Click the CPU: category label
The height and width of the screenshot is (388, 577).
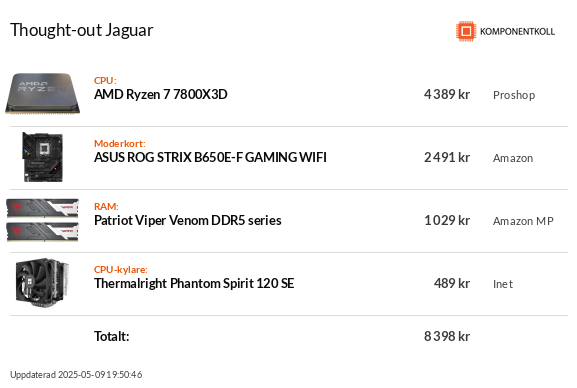point(105,81)
